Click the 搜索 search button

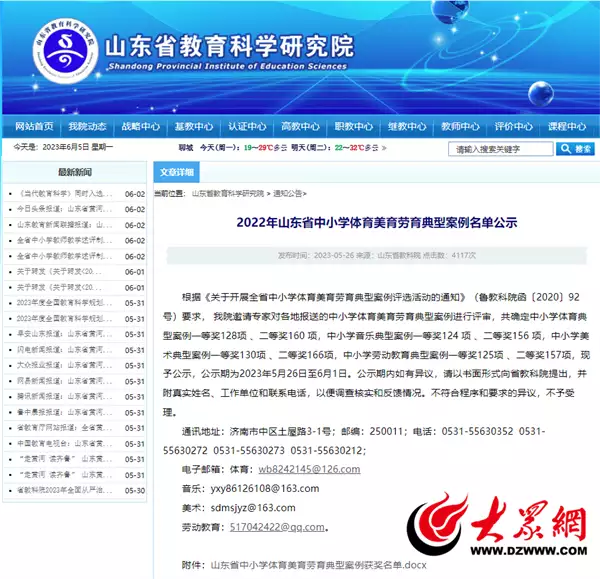575,149
